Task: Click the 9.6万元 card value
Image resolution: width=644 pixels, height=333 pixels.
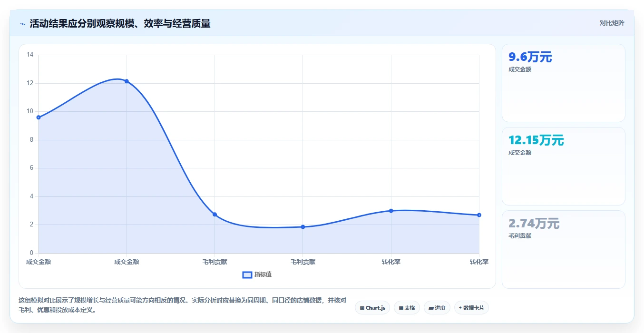Action: [530, 57]
